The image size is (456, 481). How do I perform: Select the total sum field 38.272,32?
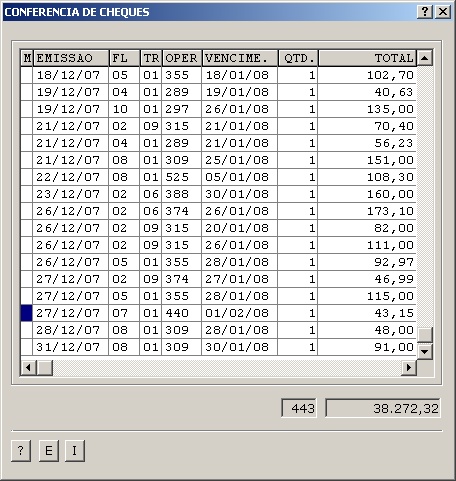coord(383,408)
